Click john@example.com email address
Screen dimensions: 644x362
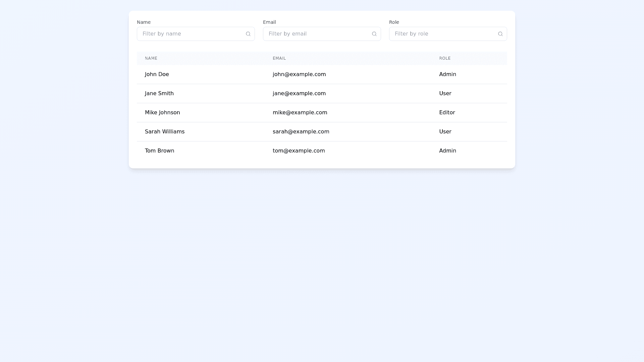click(x=299, y=74)
